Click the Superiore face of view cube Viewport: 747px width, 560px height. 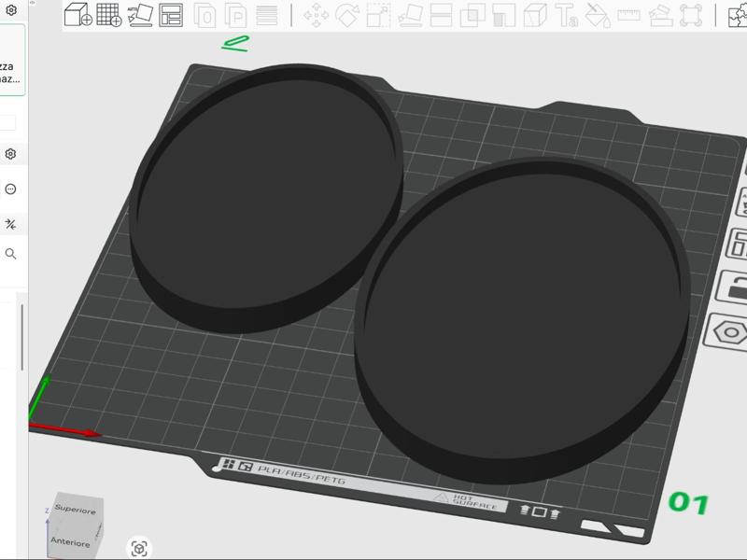pyautogui.click(x=76, y=509)
